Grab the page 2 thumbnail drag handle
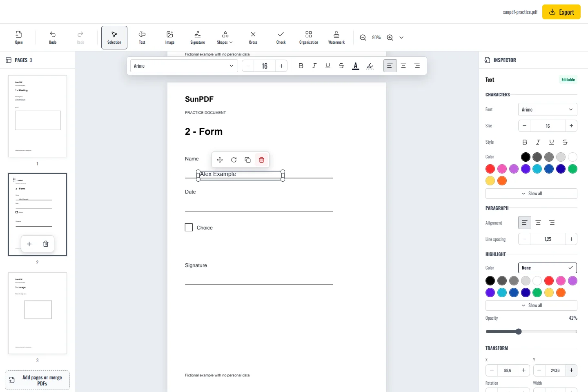Screen dimensions: 588x392 [x=14, y=180]
